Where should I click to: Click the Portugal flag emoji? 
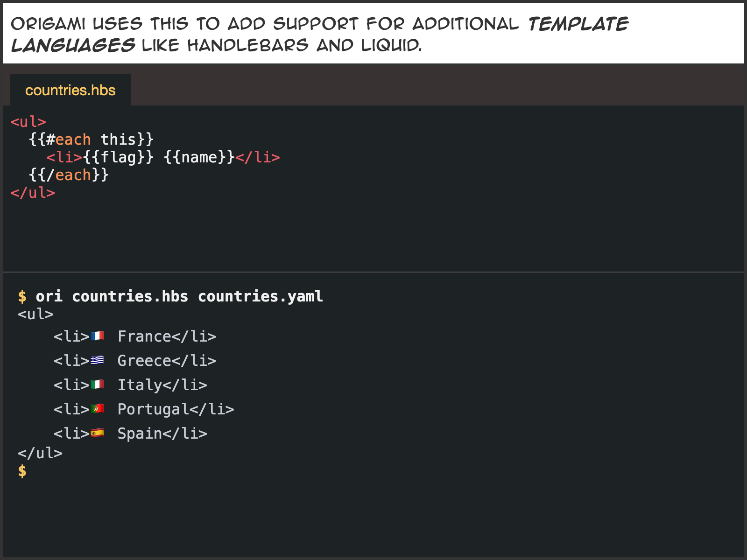pyautogui.click(x=97, y=409)
